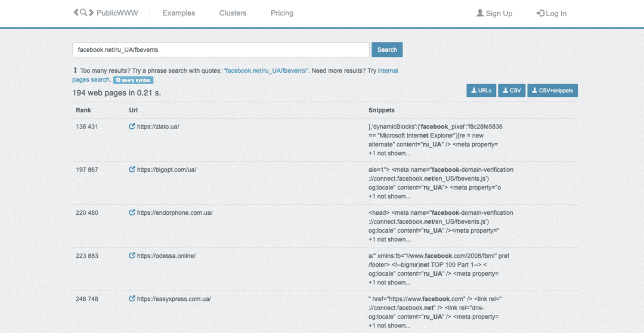Viewport: 644px width, 333px height.
Task: Click the Log In menu item
Action: [552, 13]
